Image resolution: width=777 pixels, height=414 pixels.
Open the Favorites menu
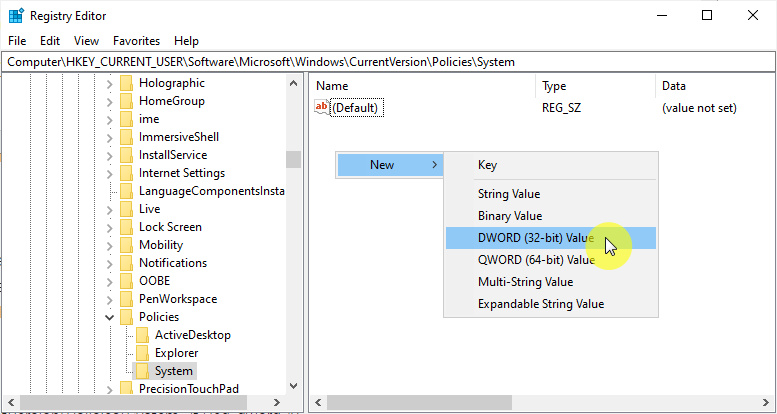pos(136,41)
